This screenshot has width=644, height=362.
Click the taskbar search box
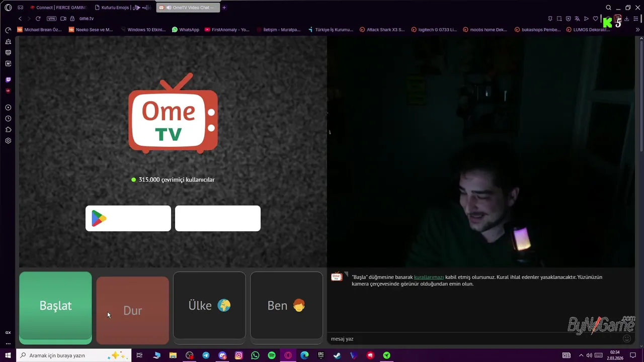click(74, 355)
